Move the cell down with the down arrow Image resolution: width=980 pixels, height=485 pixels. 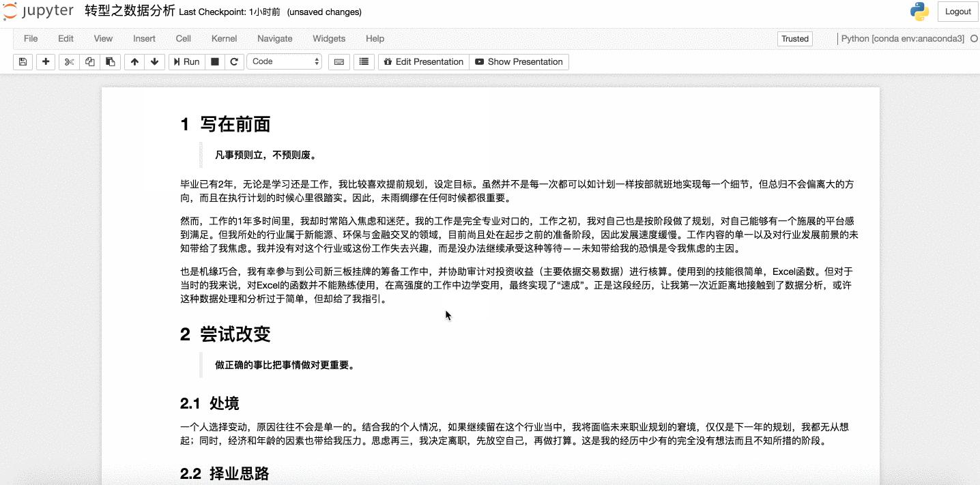(x=154, y=61)
